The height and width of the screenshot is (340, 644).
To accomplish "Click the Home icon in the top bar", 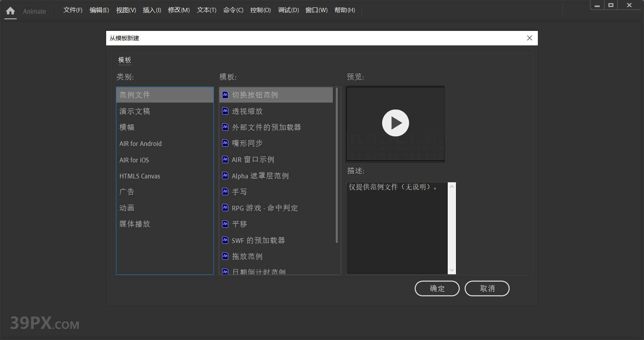I will (x=11, y=11).
